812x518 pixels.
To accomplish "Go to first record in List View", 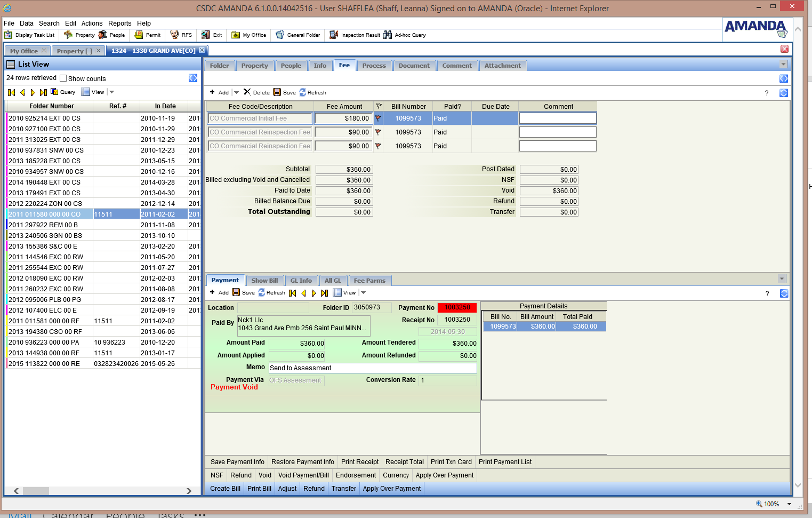I will pyautogui.click(x=12, y=92).
